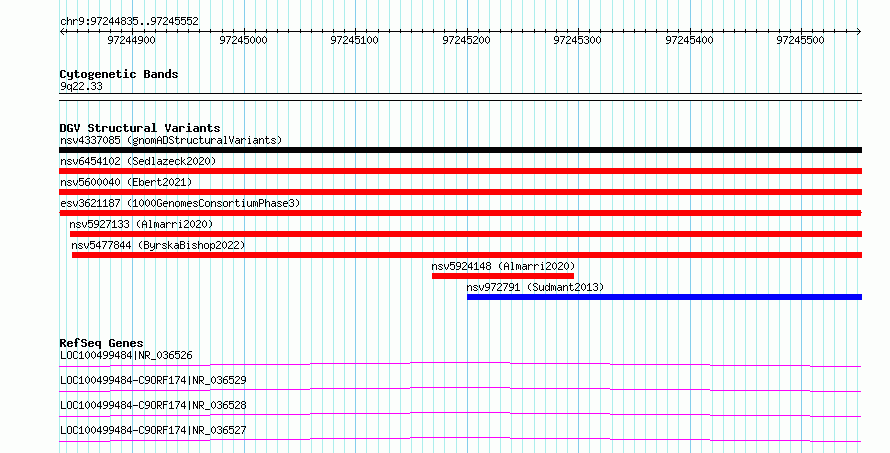This screenshot has height=453, width=890.
Task: Click the red nsv6454102 variant bar
Action: pyautogui.click(x=460, y=171)
